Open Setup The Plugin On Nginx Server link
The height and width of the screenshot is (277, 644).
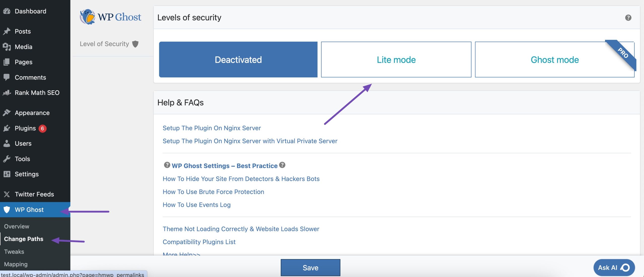[212, 128]
